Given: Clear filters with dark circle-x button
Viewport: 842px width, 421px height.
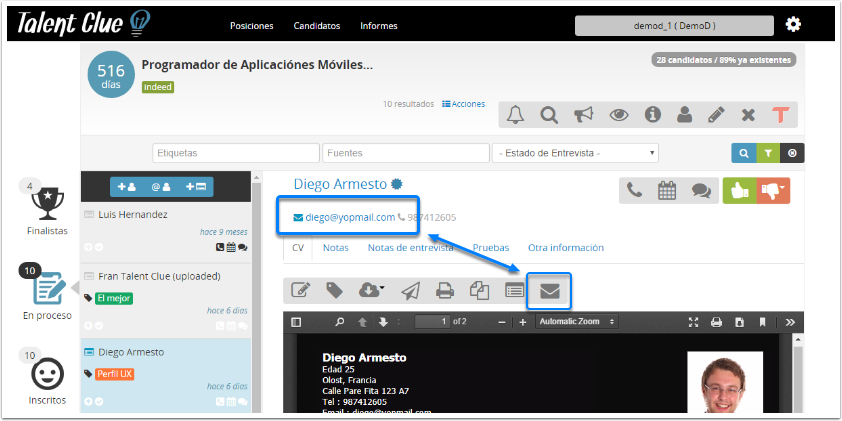Looking at the screenshot, I should (792, 153).
